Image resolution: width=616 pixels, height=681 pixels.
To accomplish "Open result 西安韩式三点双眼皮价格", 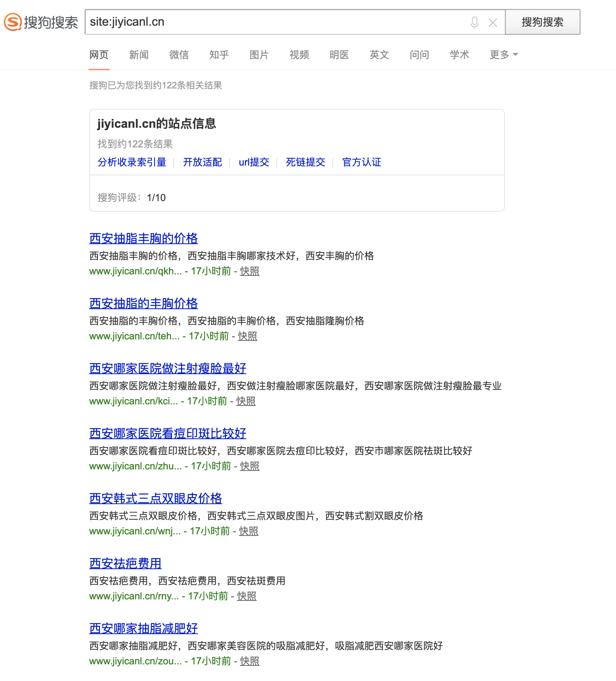I will pyautogui.click(x=156, y=498).
